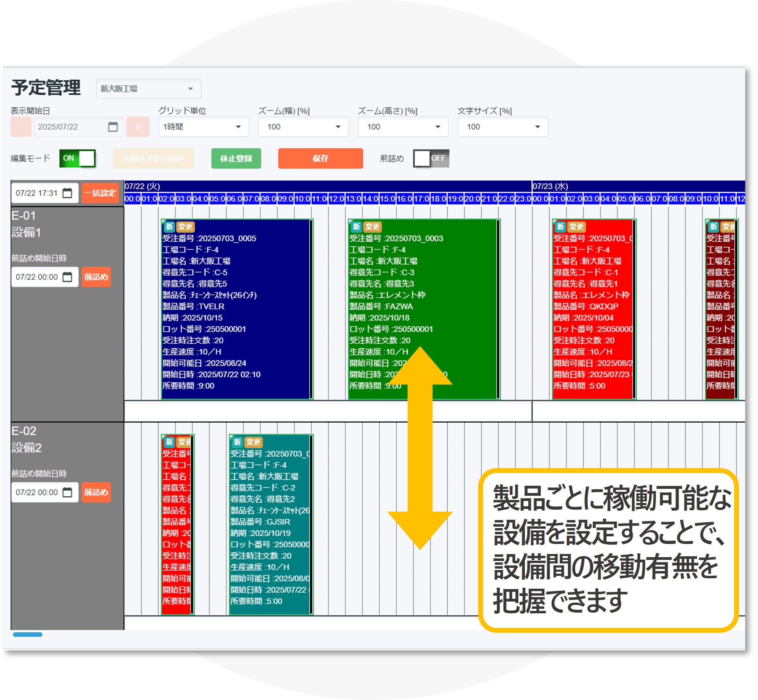Click 変更 badge on order 20250703_0003 block
Screen dimensions: 758x700
coord(372,226)
